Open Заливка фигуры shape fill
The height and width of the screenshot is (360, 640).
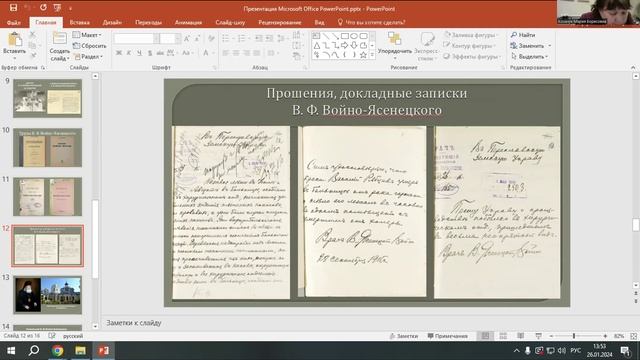pos(470,35)
